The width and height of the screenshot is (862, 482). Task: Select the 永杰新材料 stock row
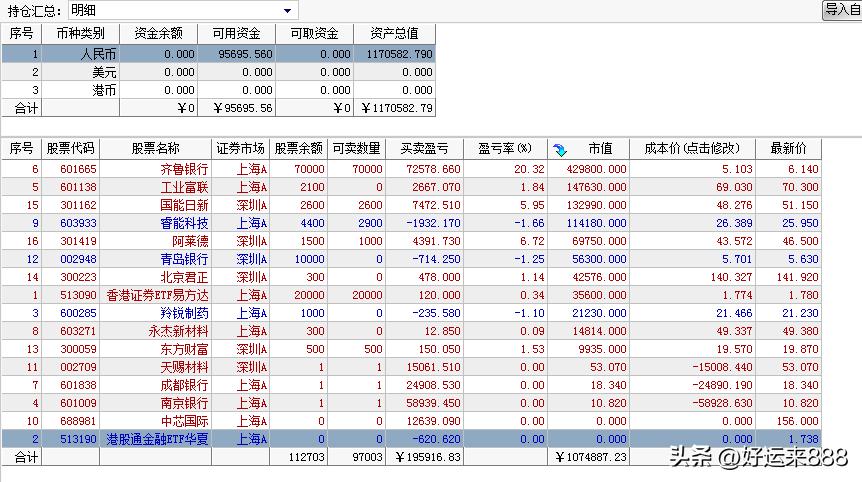[411, 331]
